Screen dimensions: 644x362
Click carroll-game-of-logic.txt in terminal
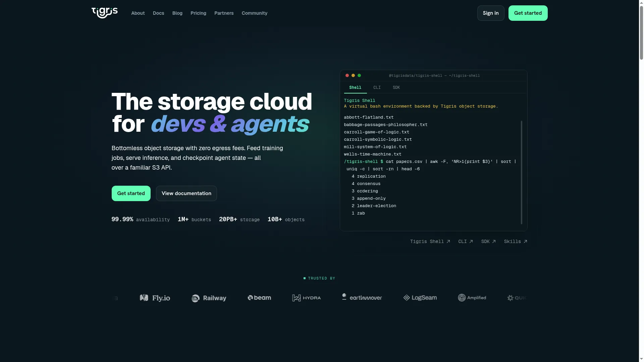[x=376, y=132]
